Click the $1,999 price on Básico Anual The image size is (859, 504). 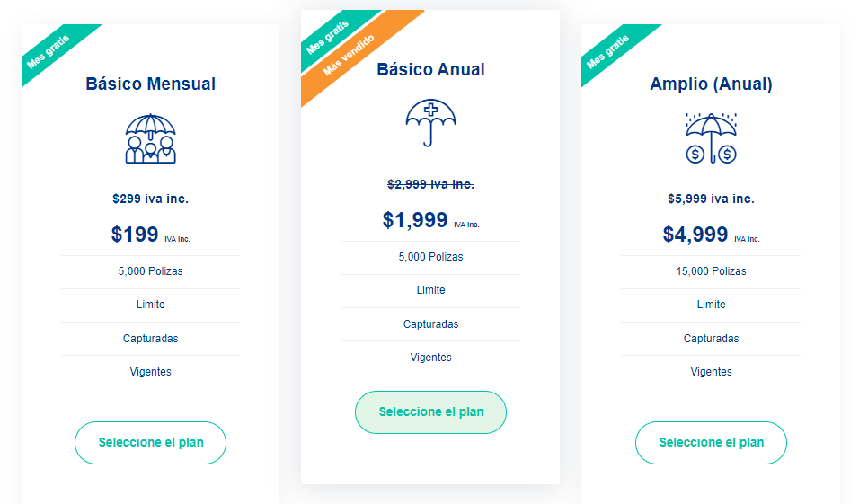tap(415, 220)
